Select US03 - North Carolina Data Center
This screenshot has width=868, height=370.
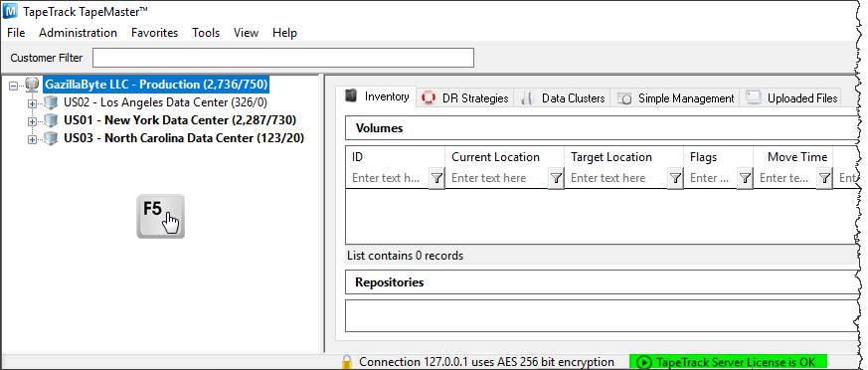coord(184,138)
